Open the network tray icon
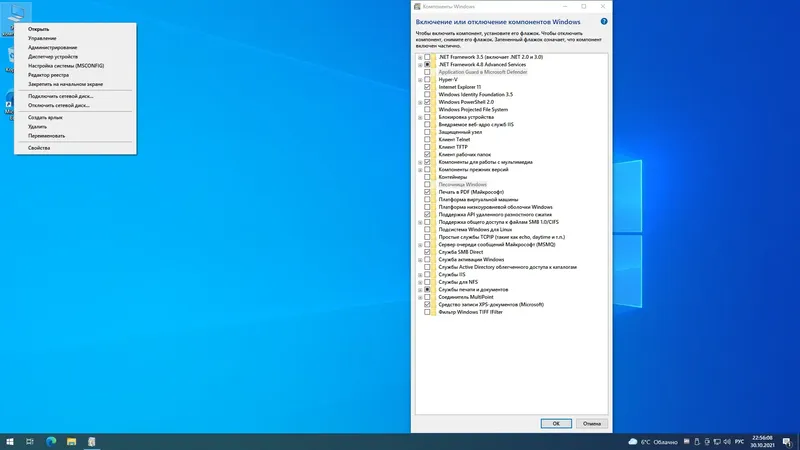The height and width of the screenshot is (450, 800). [717, 442]
